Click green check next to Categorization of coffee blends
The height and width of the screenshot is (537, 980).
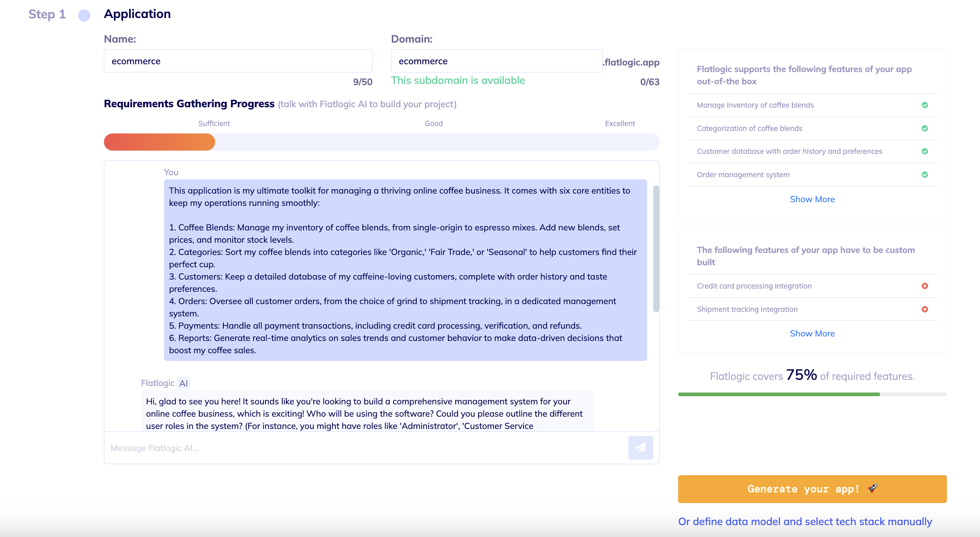point(925,129)
